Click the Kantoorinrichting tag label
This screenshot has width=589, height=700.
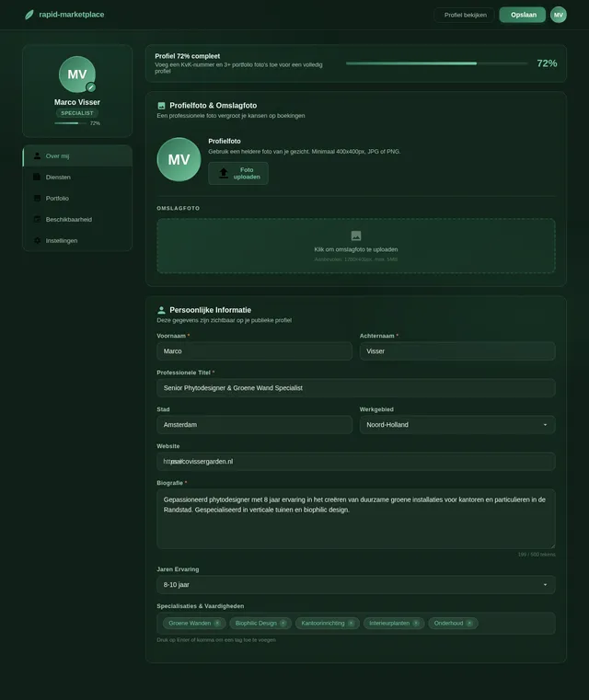pyautogui.click(x=323, y=624)
